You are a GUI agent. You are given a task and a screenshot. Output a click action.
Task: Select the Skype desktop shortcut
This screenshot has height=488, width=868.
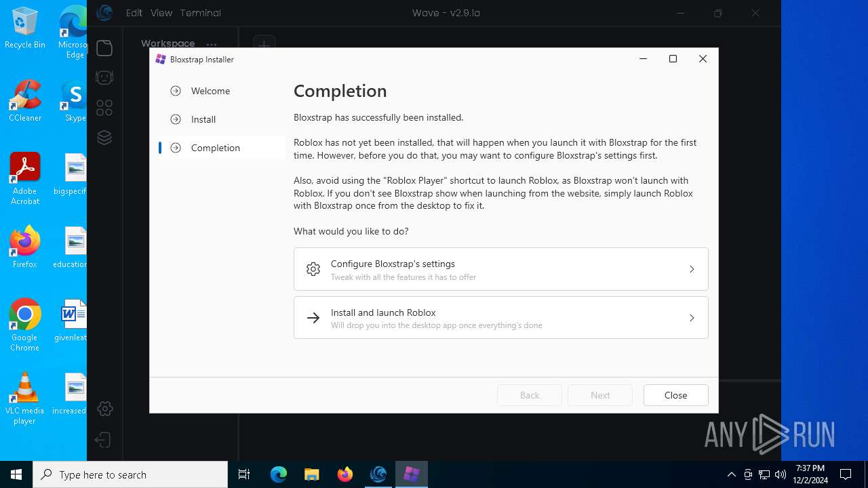(x=75, y=101)
